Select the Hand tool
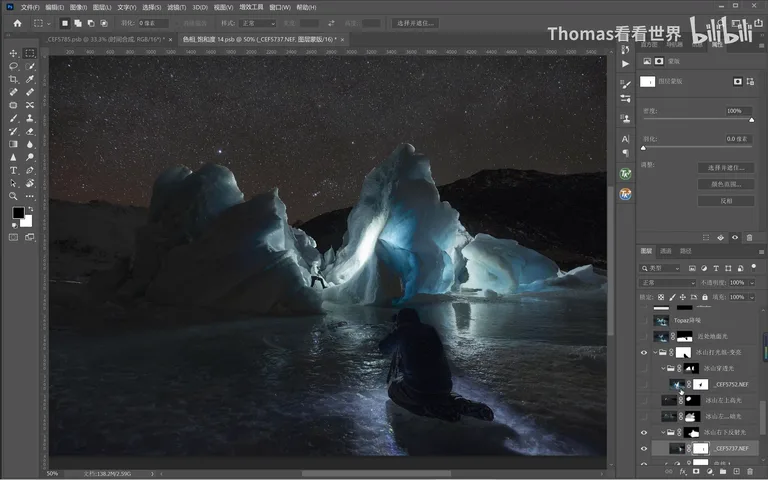The image size is (768, 480). click(30, 183)
